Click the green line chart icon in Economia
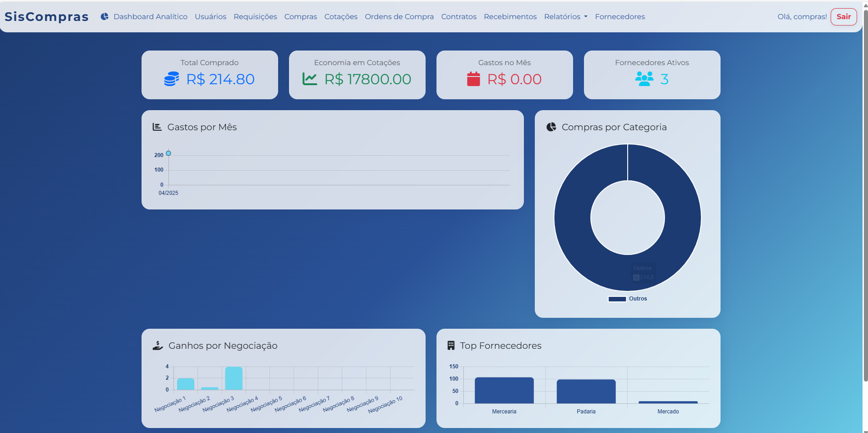Viewport: 868px width, 433px height. click(310, 79)
